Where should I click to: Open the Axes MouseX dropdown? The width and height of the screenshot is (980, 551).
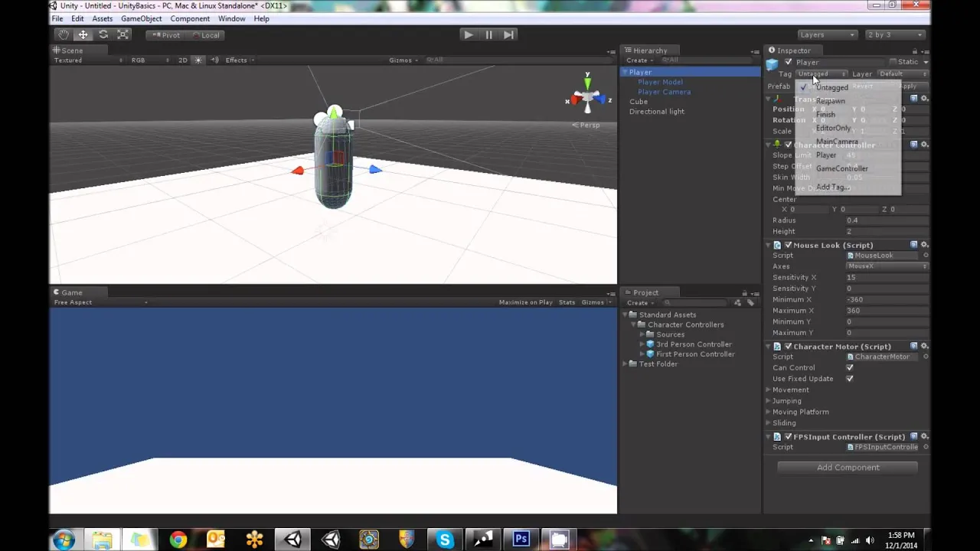point(887,266)
